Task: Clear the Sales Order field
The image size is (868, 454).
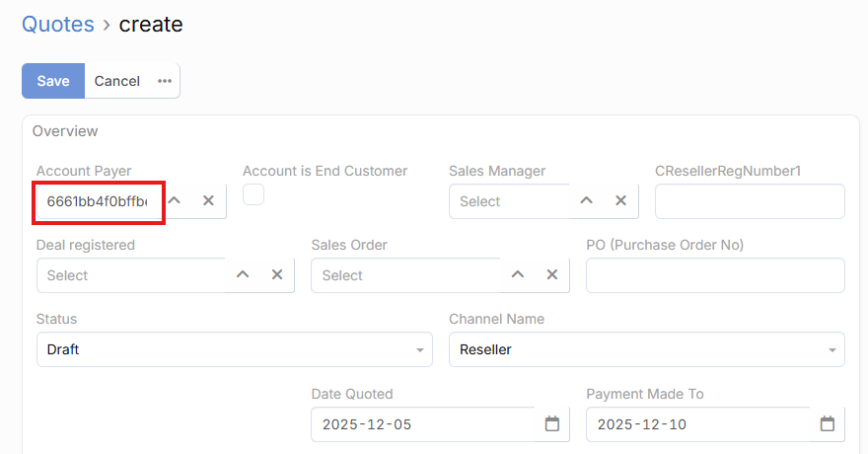Action: [552, 274]
